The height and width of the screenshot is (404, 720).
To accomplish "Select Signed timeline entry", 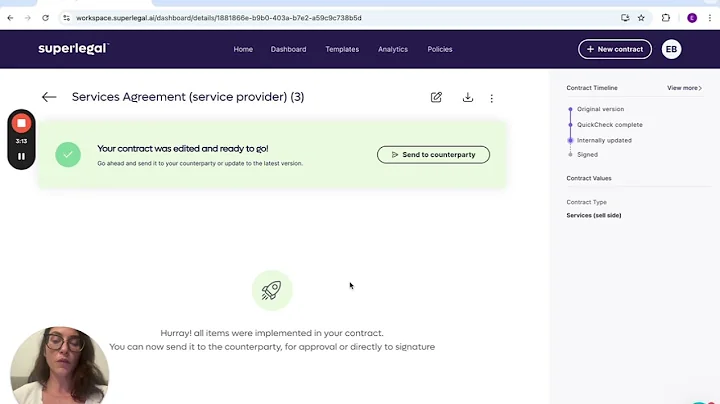I will (587, 155).
